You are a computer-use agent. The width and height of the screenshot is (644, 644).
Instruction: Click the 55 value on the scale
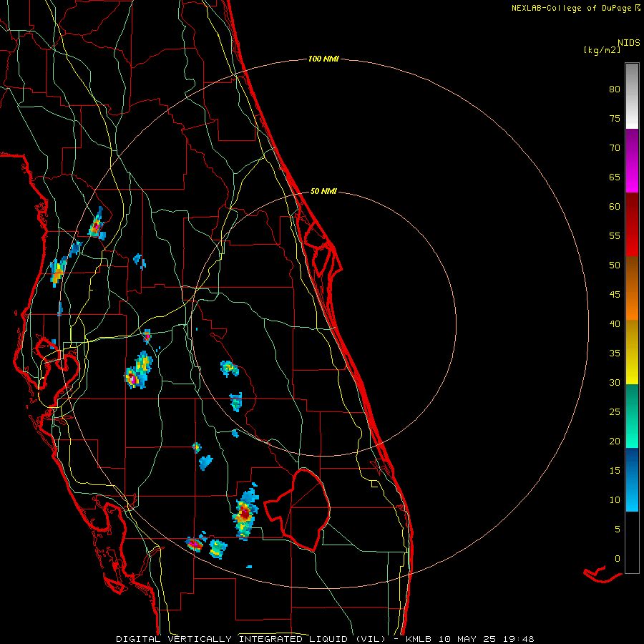coord(615,235)
